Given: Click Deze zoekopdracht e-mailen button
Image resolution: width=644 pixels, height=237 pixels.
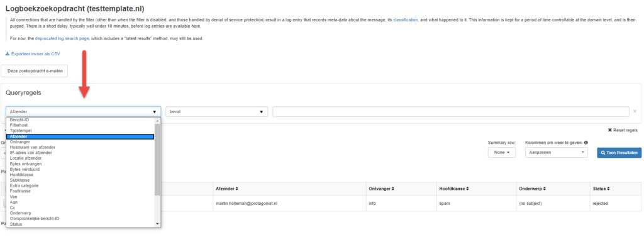Looking at the screenshot, I should point(35,71).
